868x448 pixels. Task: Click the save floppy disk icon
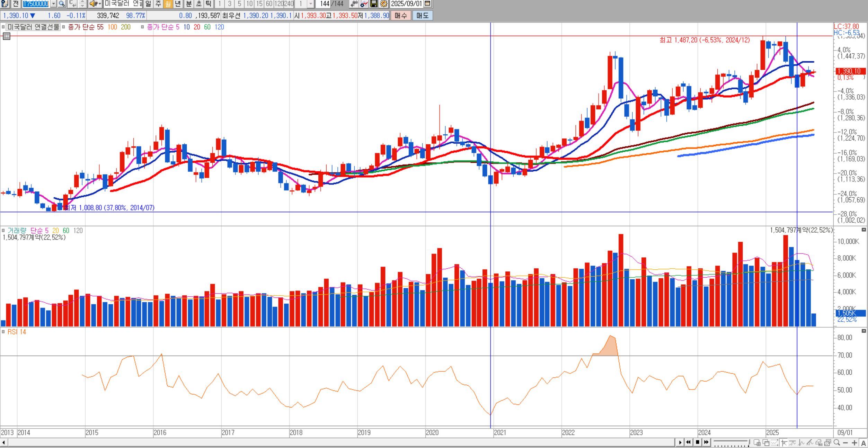click(374, 4)
